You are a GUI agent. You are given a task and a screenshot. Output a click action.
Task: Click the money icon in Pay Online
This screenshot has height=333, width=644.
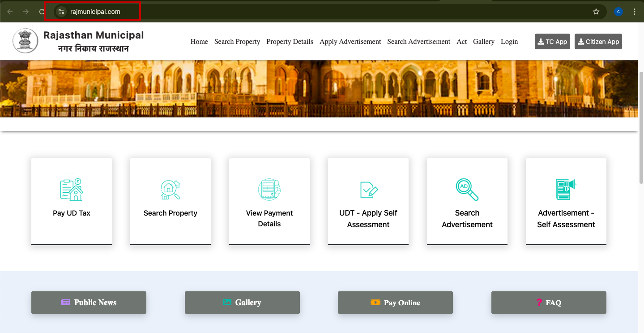[375, 303]
